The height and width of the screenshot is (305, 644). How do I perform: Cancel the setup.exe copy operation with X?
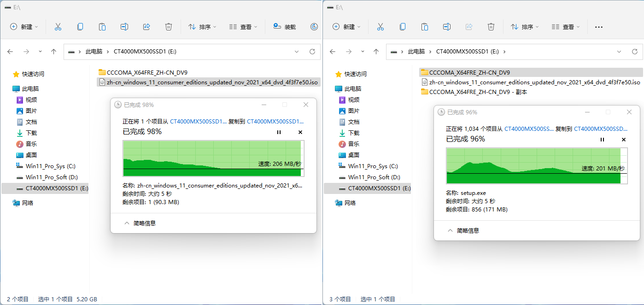pos(624,140)
